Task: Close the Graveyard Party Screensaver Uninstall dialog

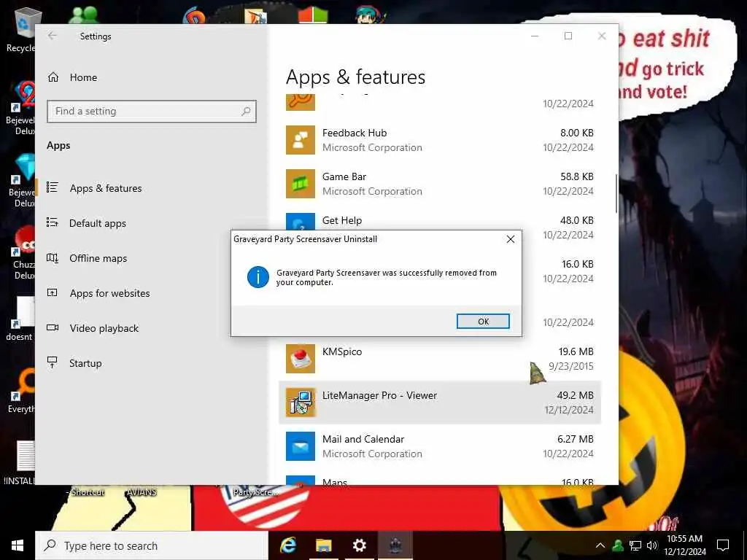Action: click(510, 239)
